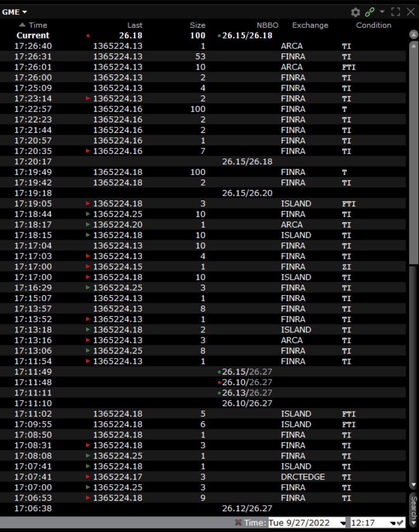Click the Exchange column header

[x=310, y=25]
